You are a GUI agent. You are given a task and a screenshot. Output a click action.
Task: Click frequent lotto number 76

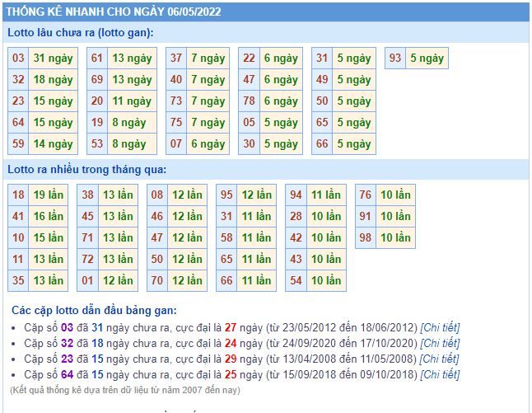(x=366, y=195)
